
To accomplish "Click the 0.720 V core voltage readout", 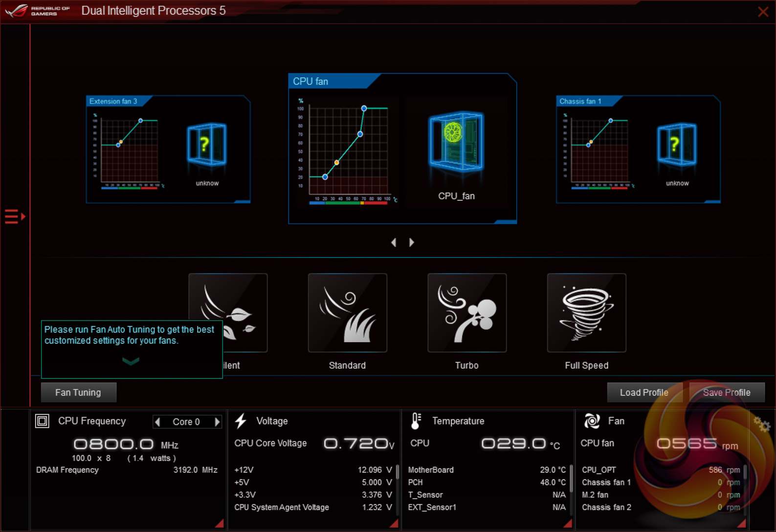I will tap(359, 444).
